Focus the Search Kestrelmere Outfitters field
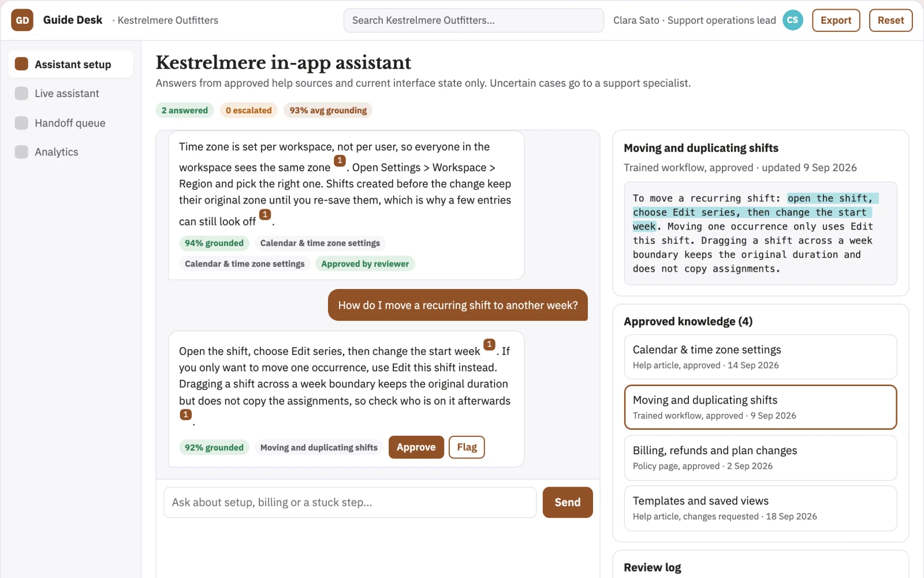The height and width of the screenshot is (578, 924). [x=474, y=20]
